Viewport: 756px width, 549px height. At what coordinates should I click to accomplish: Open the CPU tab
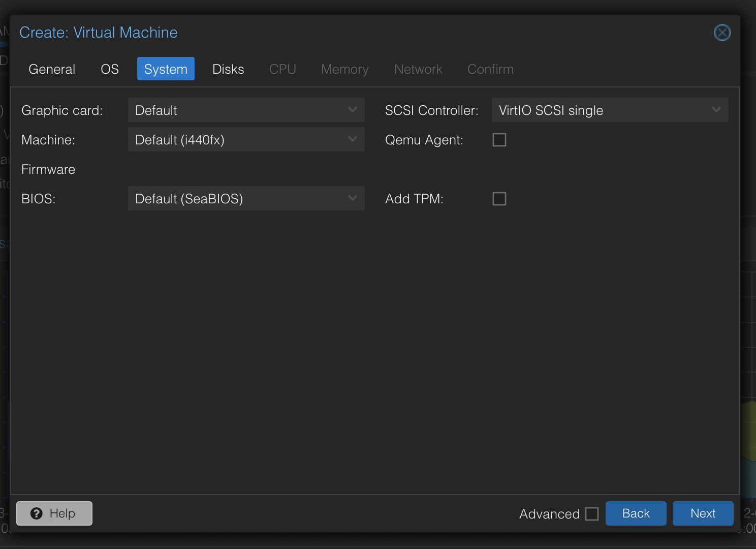282,69
